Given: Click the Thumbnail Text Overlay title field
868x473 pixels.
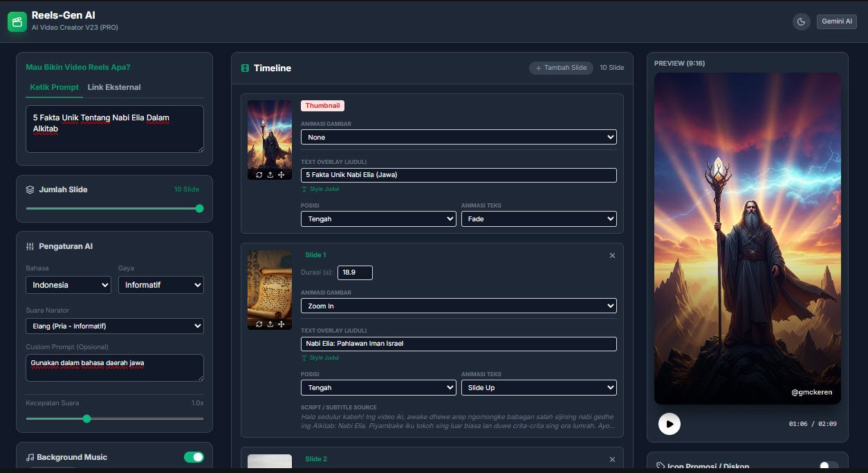Looking at the screenshot, I should (459, 175).
